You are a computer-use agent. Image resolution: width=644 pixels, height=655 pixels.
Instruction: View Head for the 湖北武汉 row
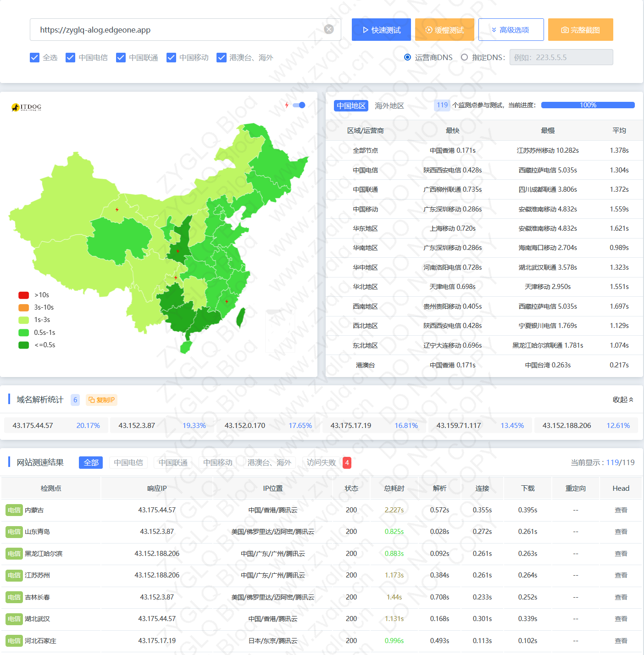coord(621,619)
